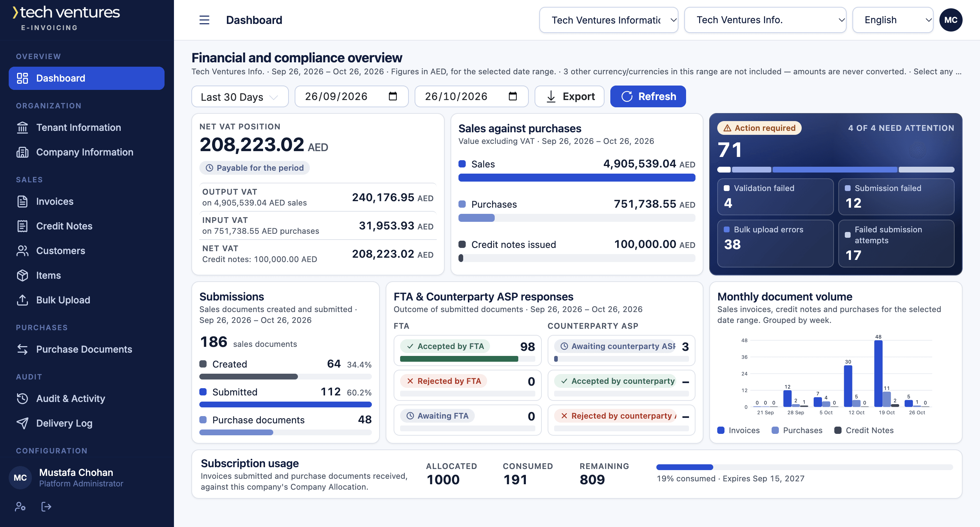Click the Delivery Log paper plane icon
The width and height of the screenshot is (980, 527).
click(22, 423)
